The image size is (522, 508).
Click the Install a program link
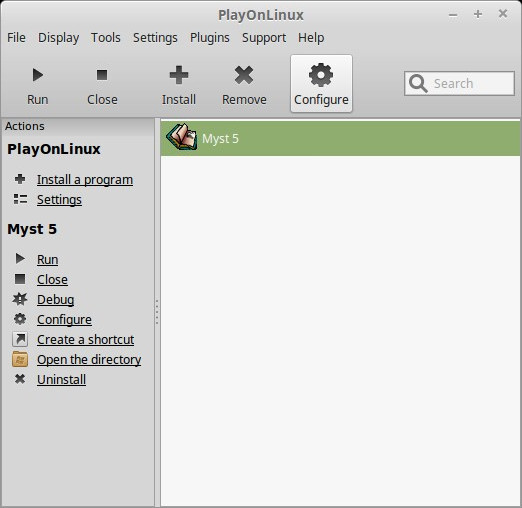[x=85, y=180]
